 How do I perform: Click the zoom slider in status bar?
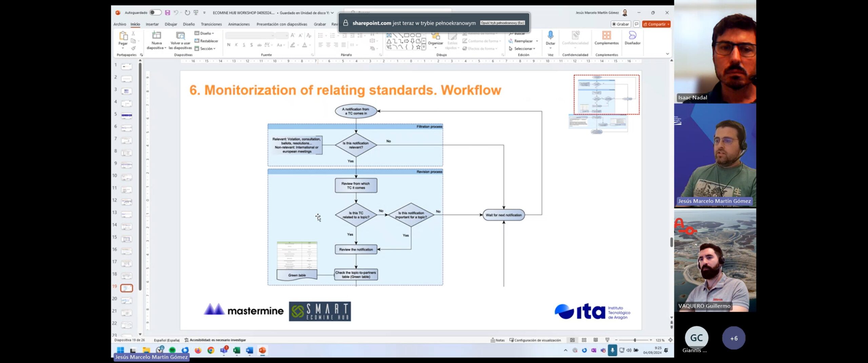pyautogui.click(x=634, y=340)
